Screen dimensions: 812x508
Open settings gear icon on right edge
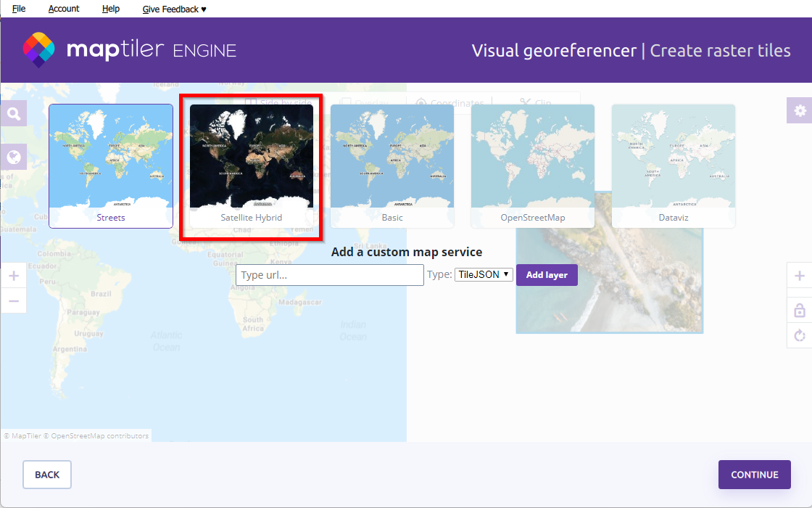point(800,110)
